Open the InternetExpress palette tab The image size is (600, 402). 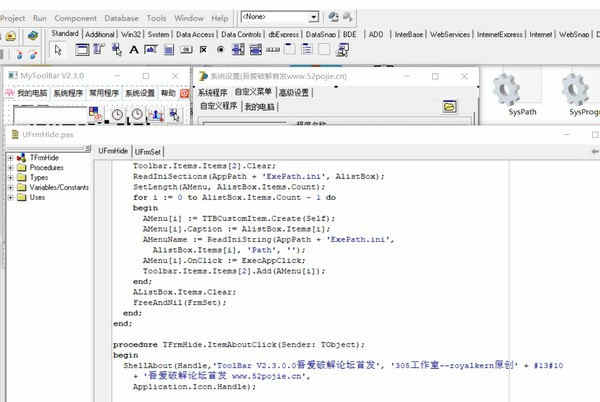[499, 34]
